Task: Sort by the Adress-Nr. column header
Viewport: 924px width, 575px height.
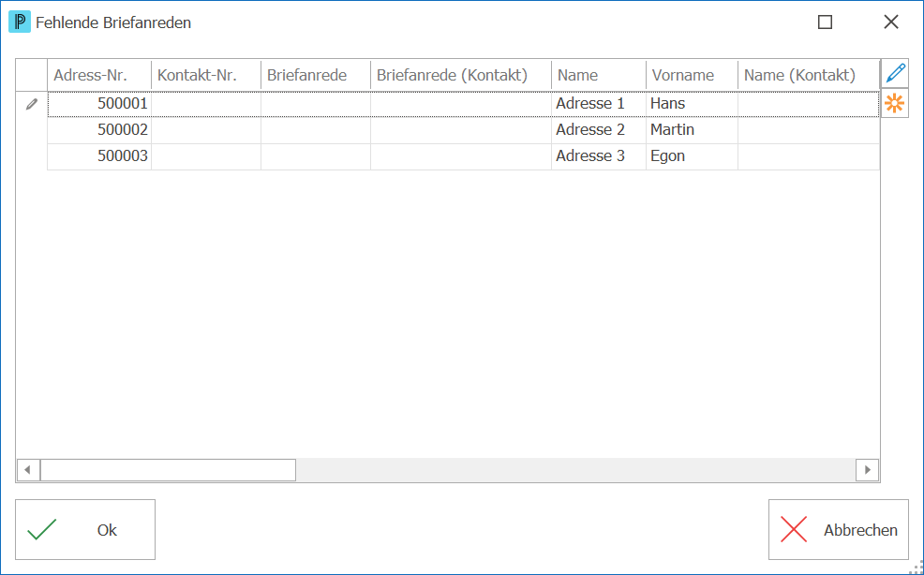Action: click(99, 75)
